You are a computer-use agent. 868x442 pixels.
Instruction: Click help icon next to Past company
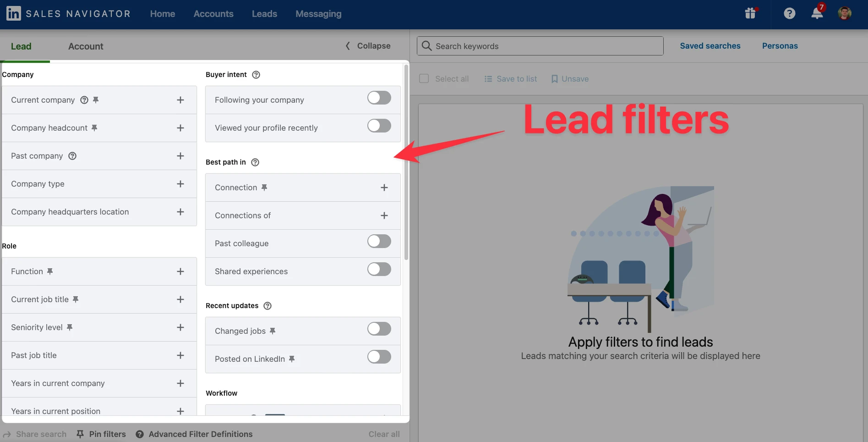(72, 156)
